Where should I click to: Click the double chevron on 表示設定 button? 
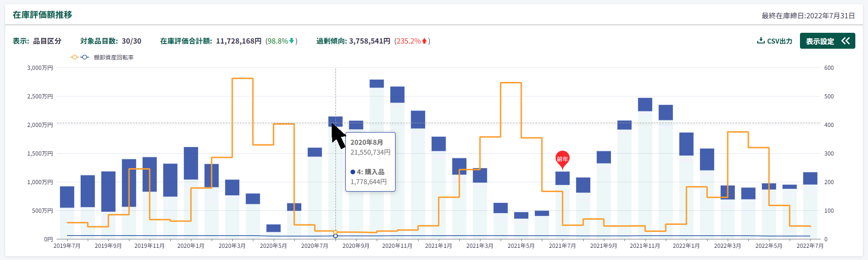point(845,41)
